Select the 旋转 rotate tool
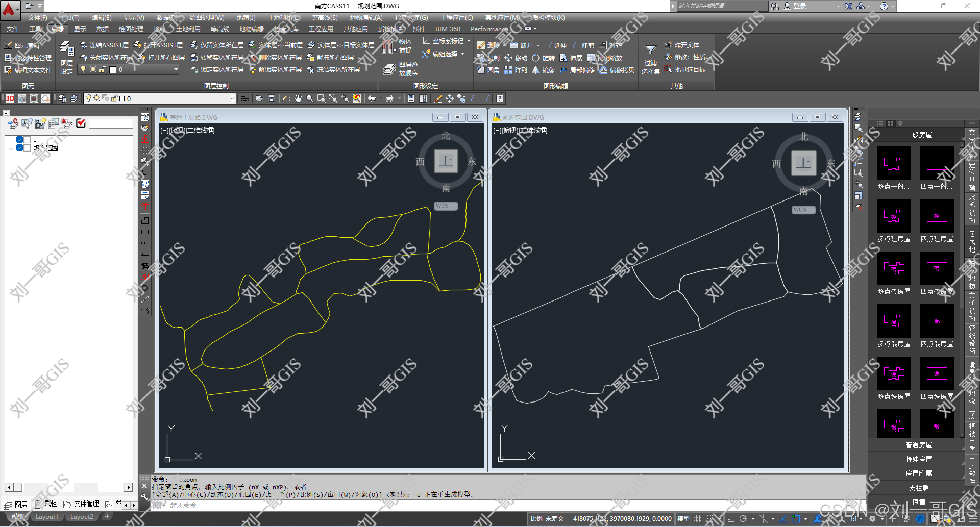 (543, 58)
